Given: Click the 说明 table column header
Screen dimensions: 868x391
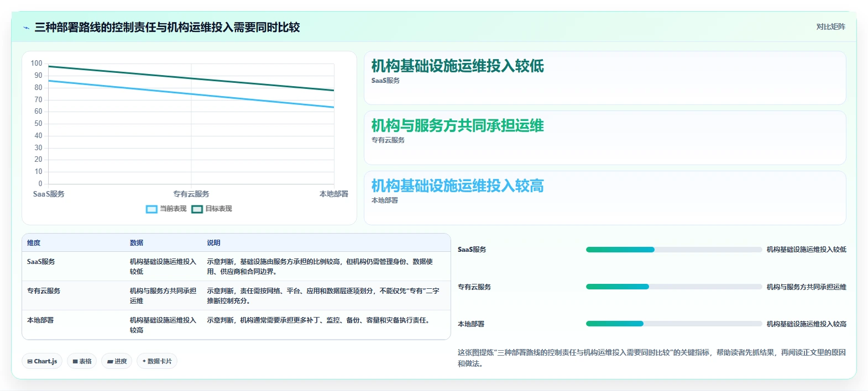Looking at the screenshot, I should [x=213, y=243].
